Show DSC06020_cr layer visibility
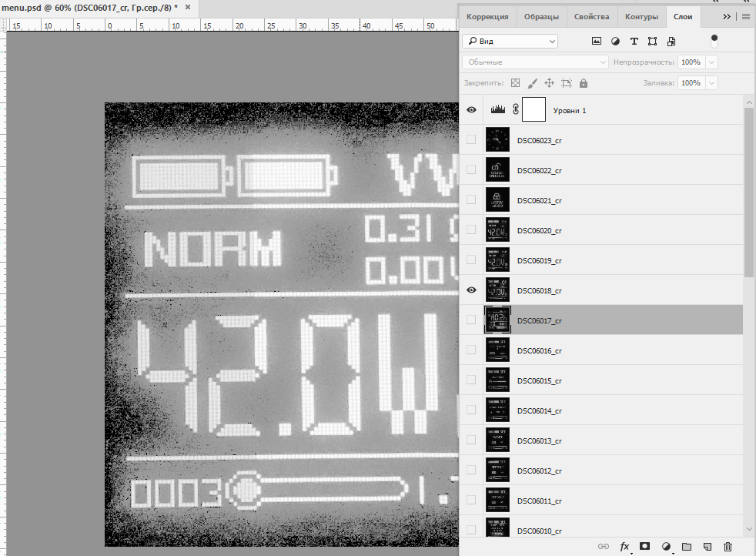The height and width of the screenshot is (556, 756). [x=471, y=229]
